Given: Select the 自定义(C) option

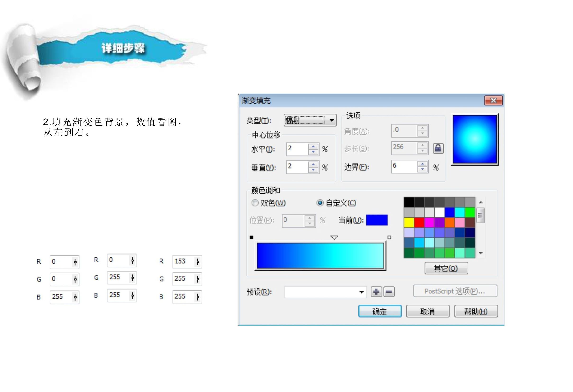Looking at the screenshot, I should (320, 203).
